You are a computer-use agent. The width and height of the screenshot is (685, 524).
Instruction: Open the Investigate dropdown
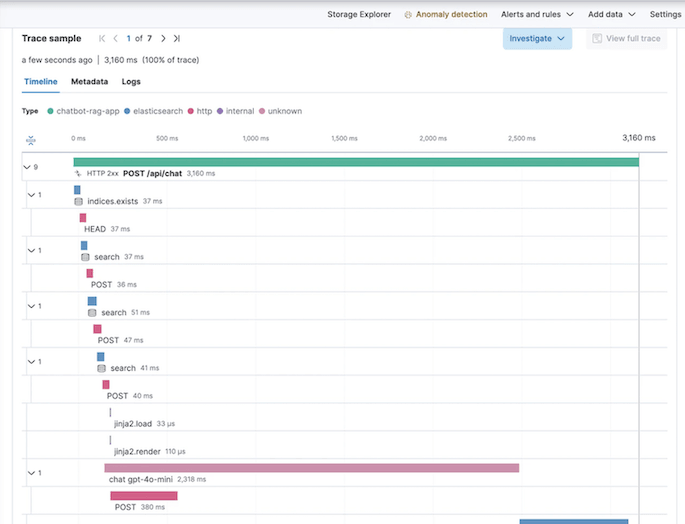(538, 39)
